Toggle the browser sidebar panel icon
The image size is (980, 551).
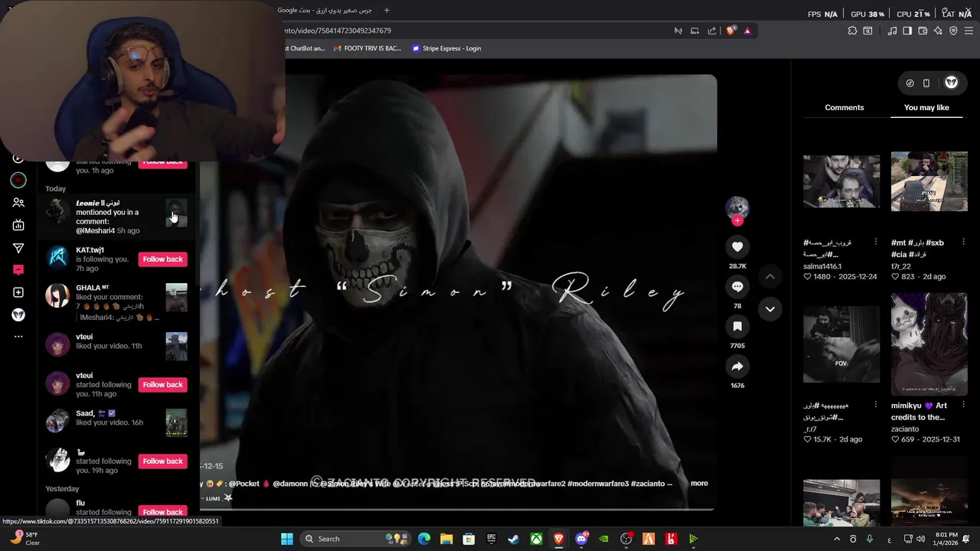pos(907,31)
